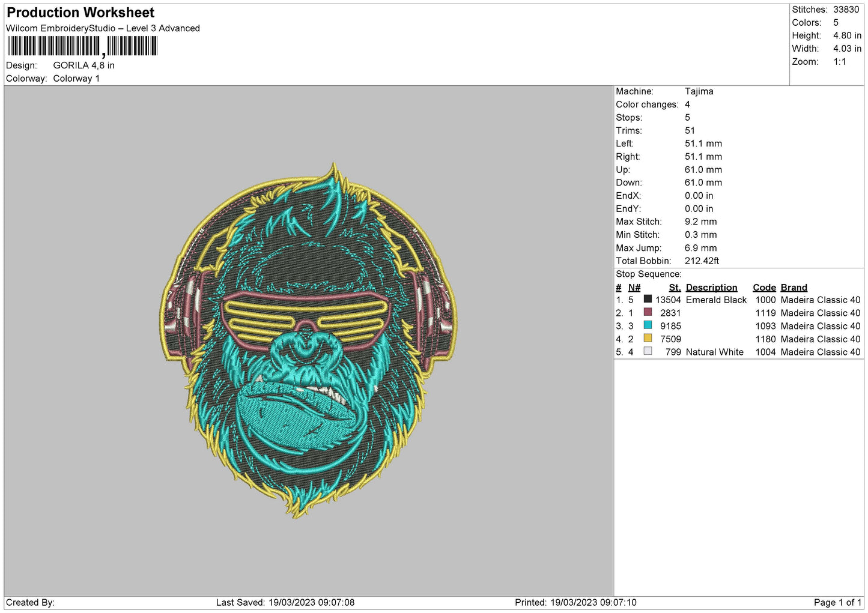Click the 'Colorway 1' value
This screenshot has width=868, height=613.
coord(76,79)
